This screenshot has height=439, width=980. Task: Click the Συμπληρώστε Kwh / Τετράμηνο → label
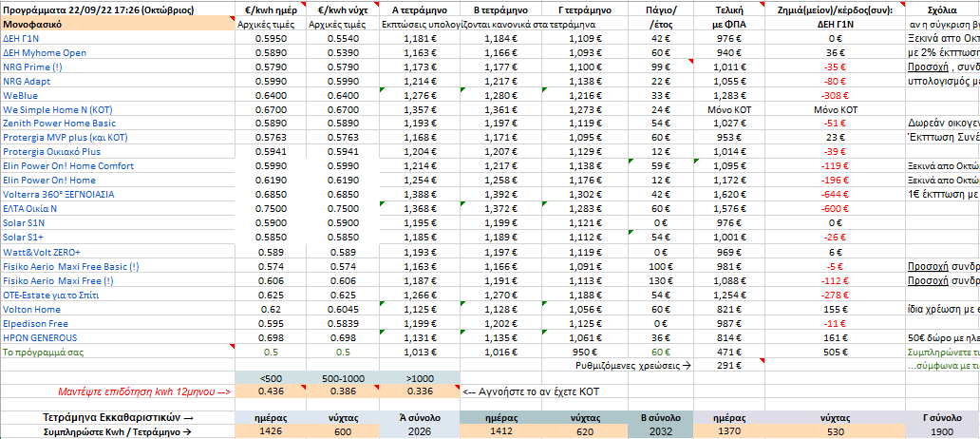click(x=118, y=431)
